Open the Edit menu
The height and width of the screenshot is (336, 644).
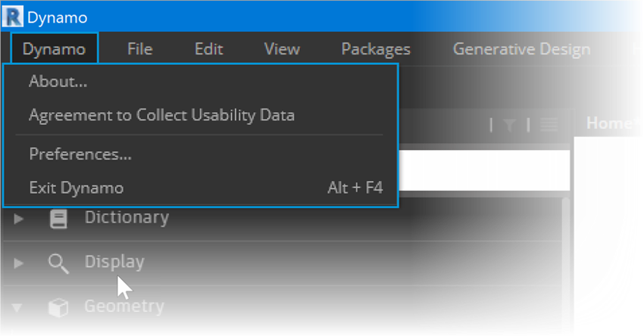pyautogui.click(x=208, y=49)
